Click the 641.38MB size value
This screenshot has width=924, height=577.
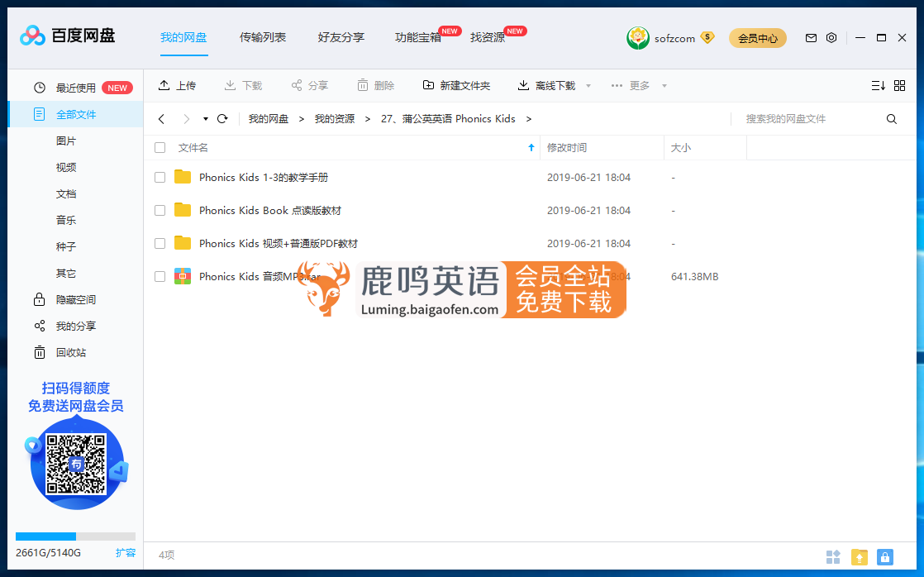tap(695, 276)
